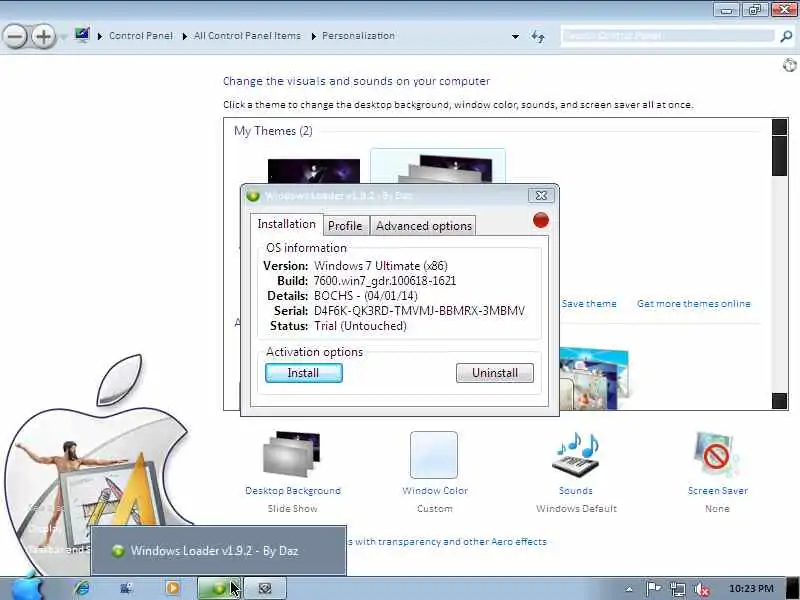Click the Save theme link

pos(589,304)
